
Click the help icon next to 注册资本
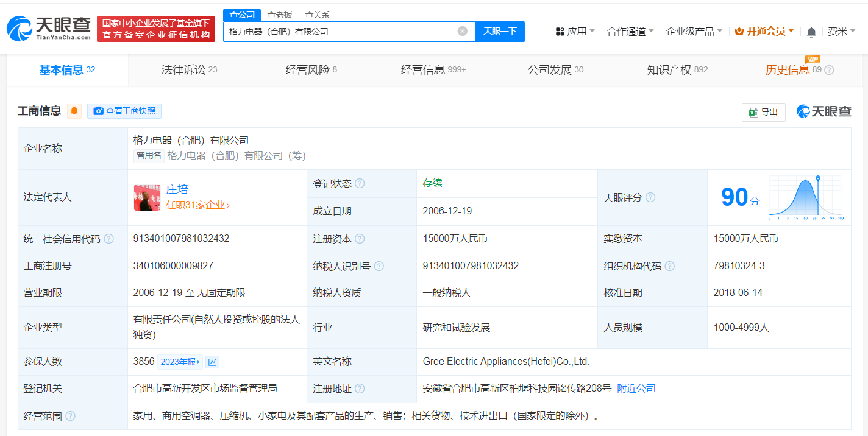click(360, 239)
